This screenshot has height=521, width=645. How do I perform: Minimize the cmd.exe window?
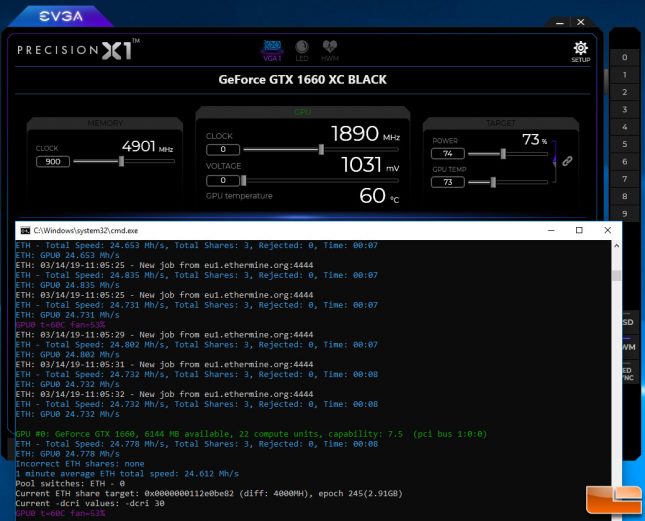click(551, 230)
